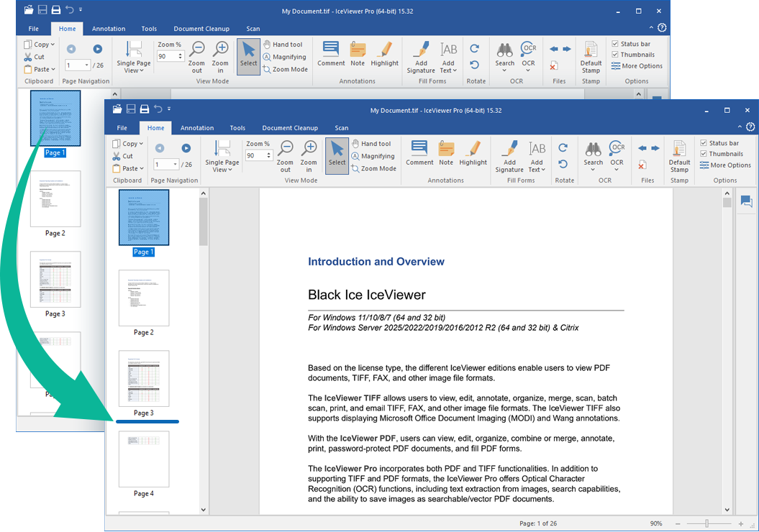Insert a Note annotation in front window
759x532 pixels.
click(x=446, y=153)
